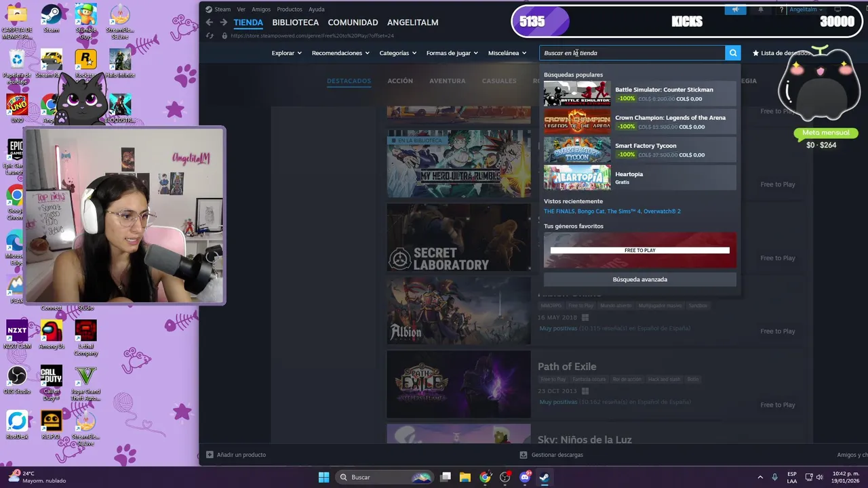Select the ACCIÓN genre tab

click(400, 81)
